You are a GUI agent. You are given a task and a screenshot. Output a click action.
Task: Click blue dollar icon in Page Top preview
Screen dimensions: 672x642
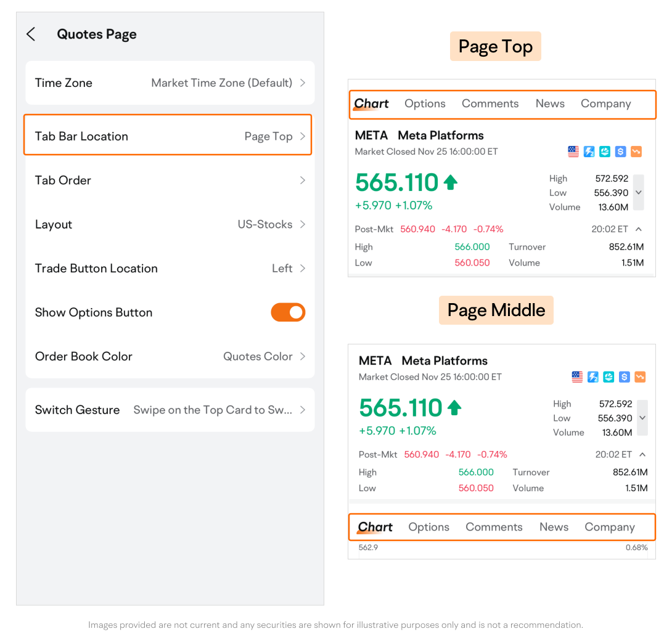(621, 152)
